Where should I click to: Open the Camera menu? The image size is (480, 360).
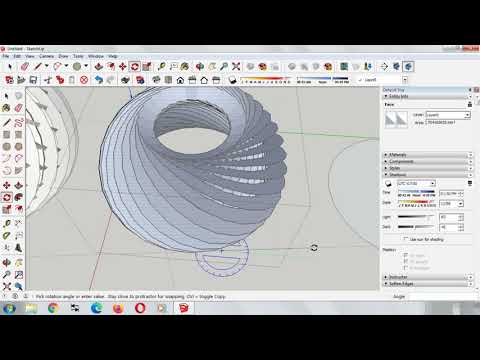tap(46, 56)
